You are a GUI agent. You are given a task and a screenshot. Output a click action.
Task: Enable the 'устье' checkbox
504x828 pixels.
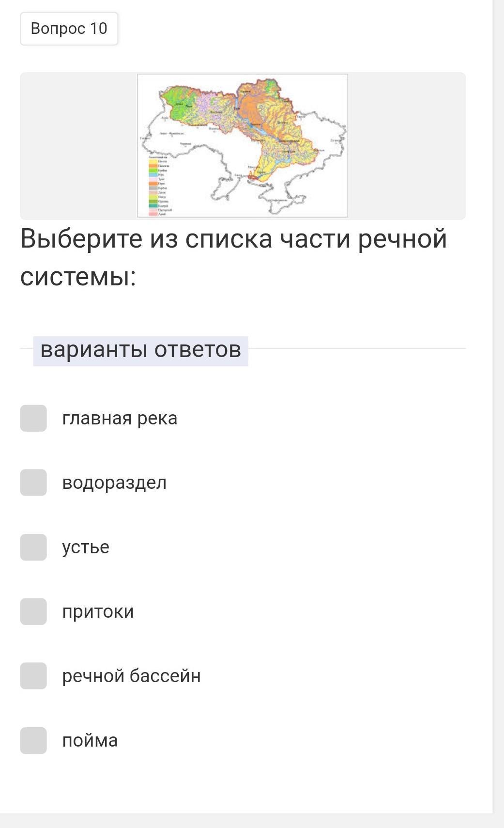pos(33,547)
